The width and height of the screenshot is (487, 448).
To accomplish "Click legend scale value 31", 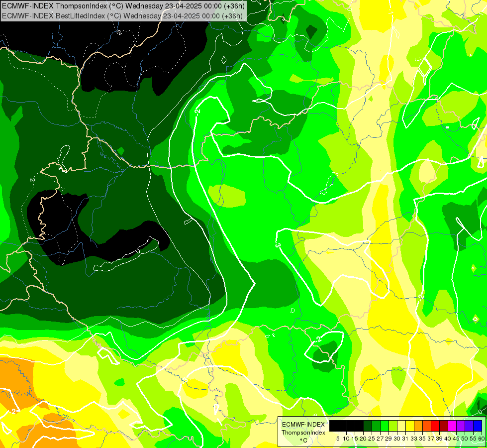I will (x=405, y=439).
